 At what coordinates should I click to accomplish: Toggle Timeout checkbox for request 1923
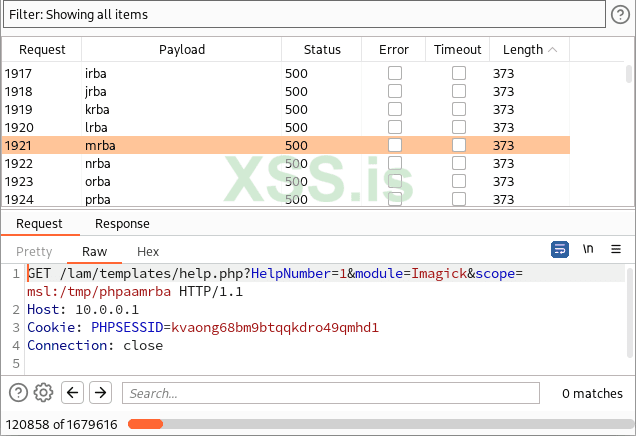point(459,181)
